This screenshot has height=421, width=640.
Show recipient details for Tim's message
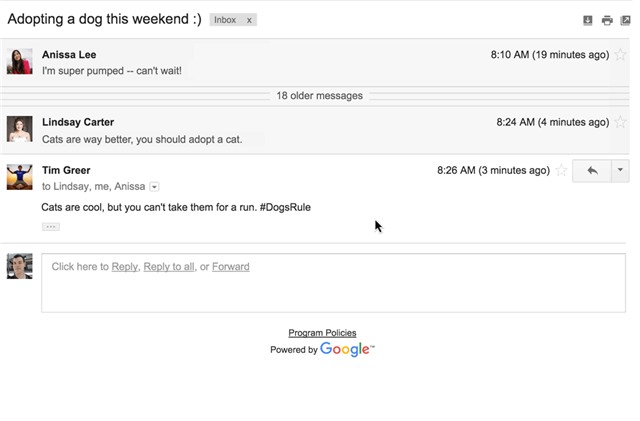154,187
